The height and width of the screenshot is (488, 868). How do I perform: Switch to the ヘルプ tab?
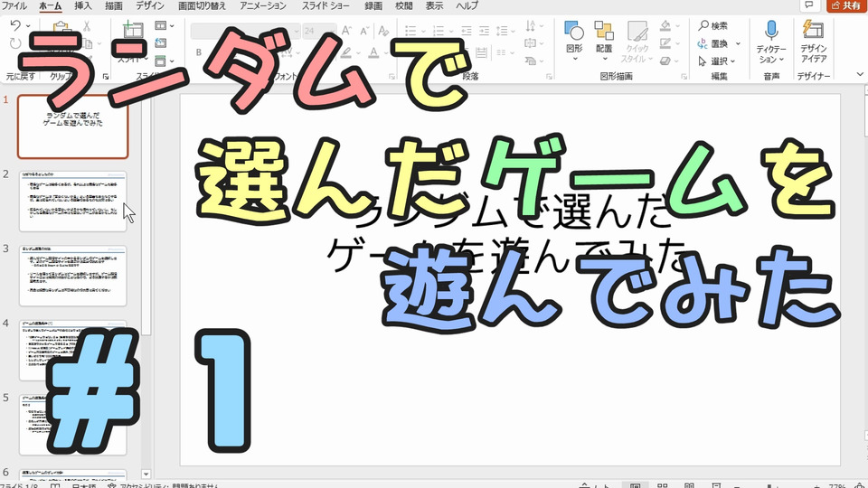click(x=467, y=5)
